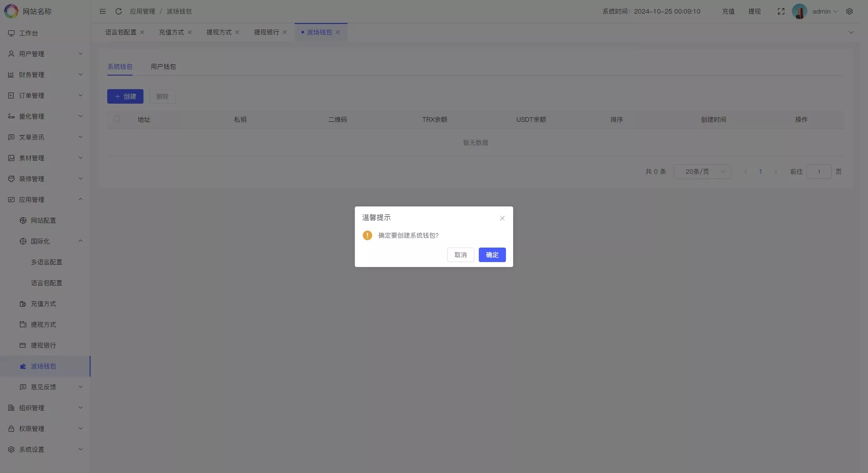Image resolution: width=868 pixels, height=473 pixels.
Task: Open the 工作台 workspace icon
Action: [11, 33]
